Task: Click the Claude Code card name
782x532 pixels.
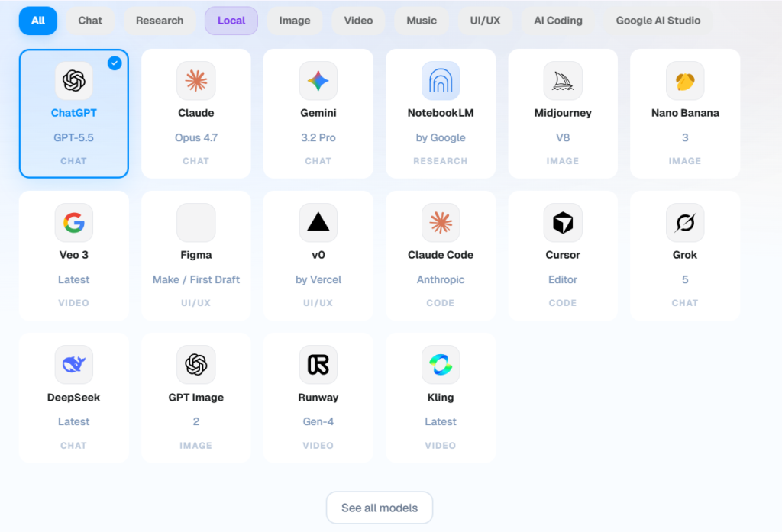Action: (x=441, y=255)
